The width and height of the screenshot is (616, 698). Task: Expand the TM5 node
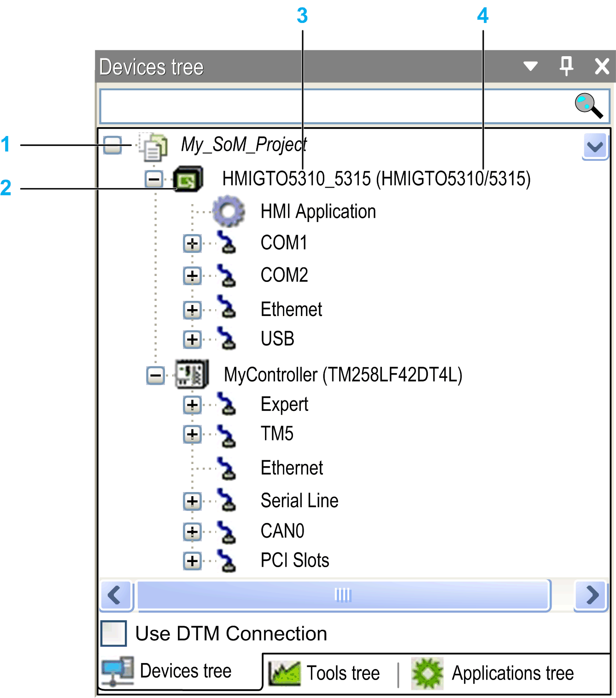click(192, 434)
